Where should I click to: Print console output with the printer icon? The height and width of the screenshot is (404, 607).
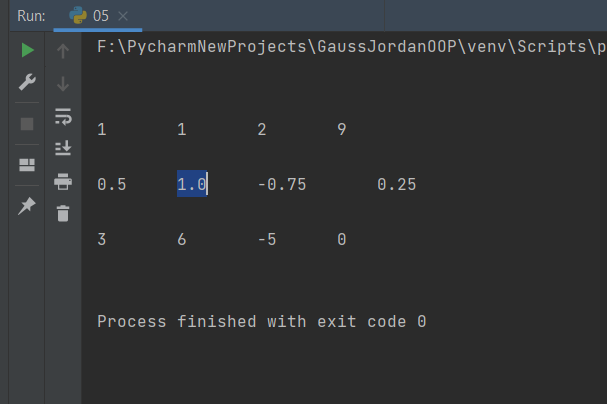pos(63,181)
